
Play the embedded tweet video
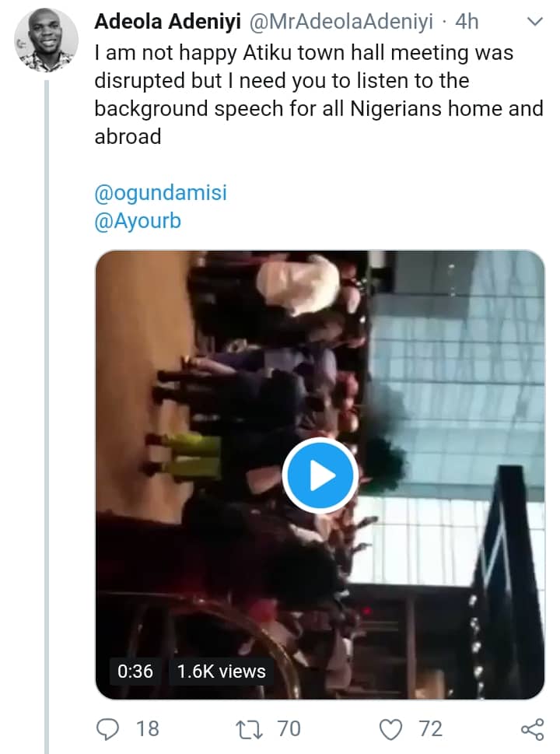(x=320, y=475)
